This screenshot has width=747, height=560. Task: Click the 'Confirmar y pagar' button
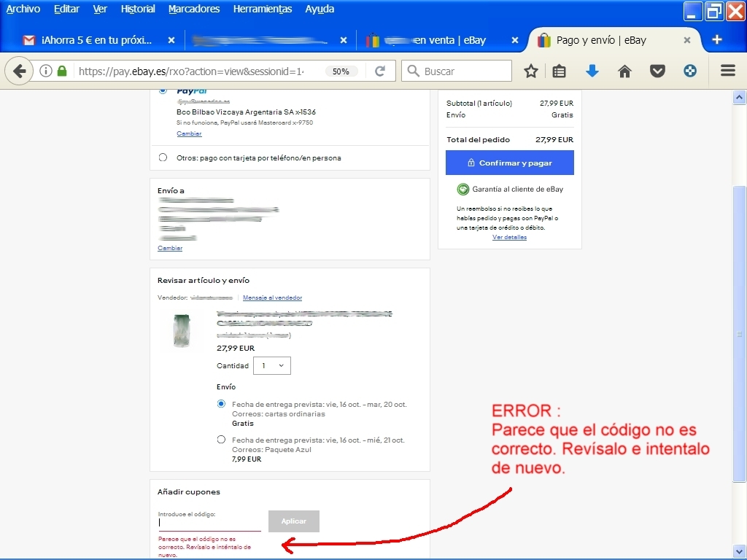point(510,163)
